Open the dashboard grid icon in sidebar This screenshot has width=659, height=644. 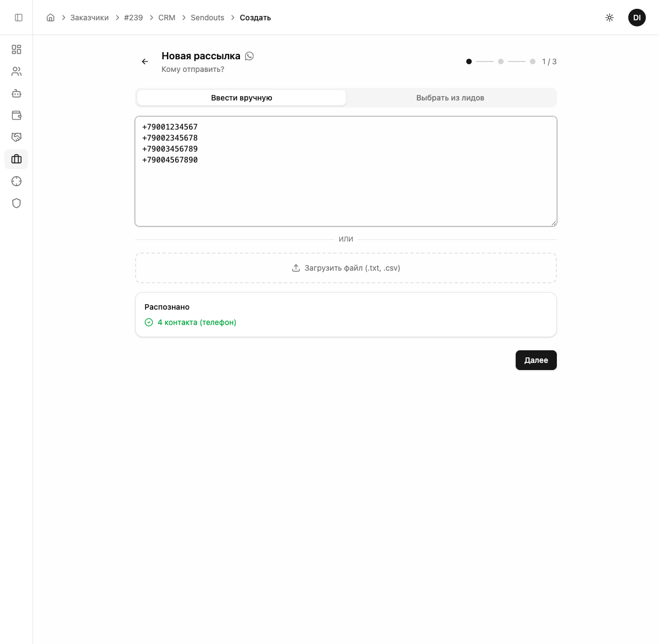tap(16, 49)
